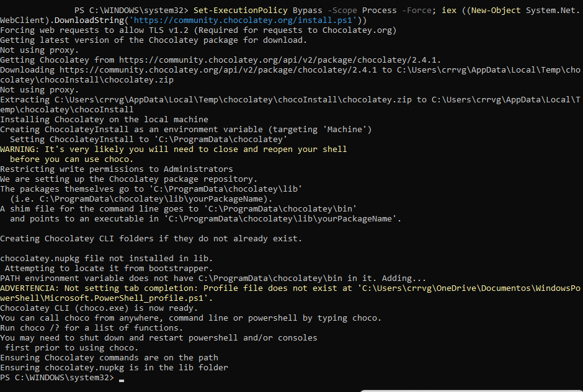Click 'Ensuring Chocolatey commands are on the path'
583x392 pixels.
click(109, 358)
